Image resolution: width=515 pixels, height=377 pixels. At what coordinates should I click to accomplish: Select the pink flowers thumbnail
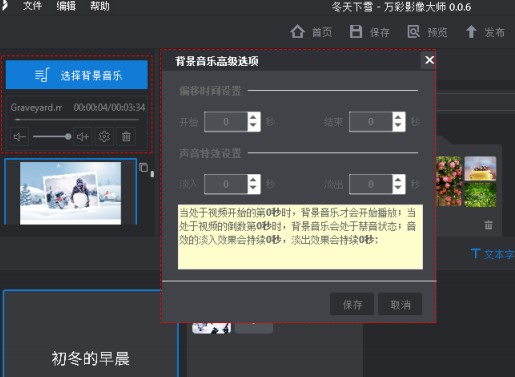pyautogui.click(x=449, y=181)
